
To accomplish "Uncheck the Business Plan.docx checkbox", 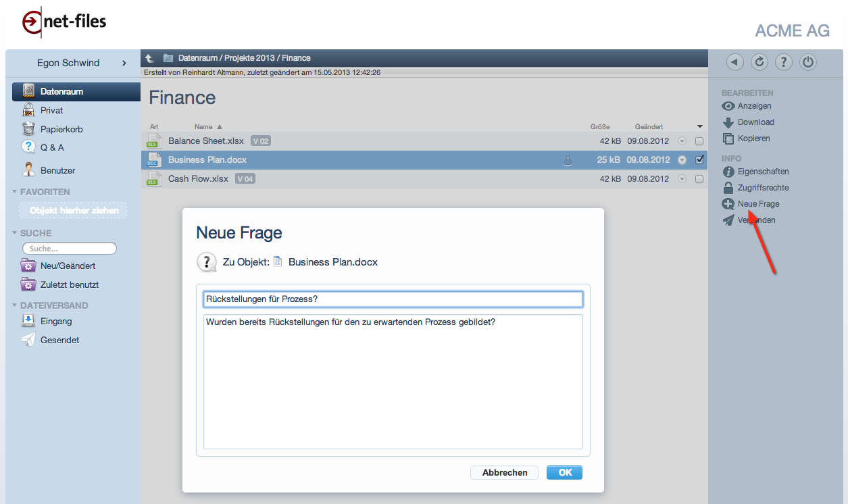I will [x=699, y=160].
